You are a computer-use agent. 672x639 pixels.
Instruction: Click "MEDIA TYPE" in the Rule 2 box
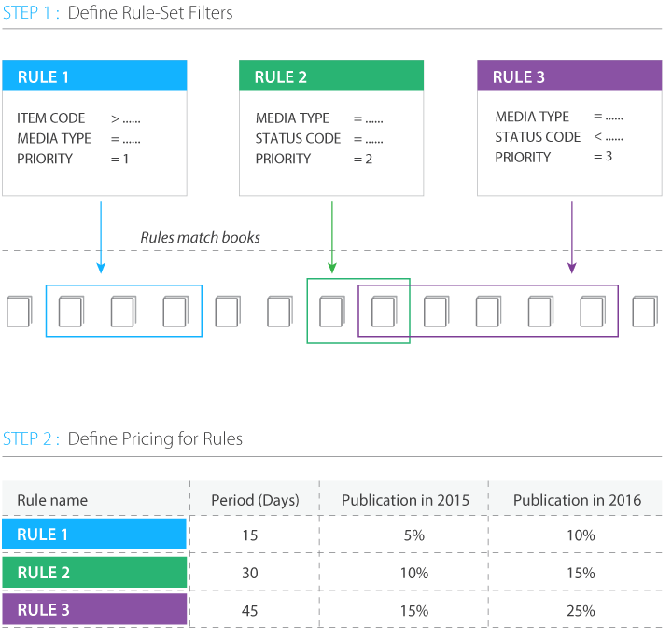pyautogui.click(x=292, y=118)
